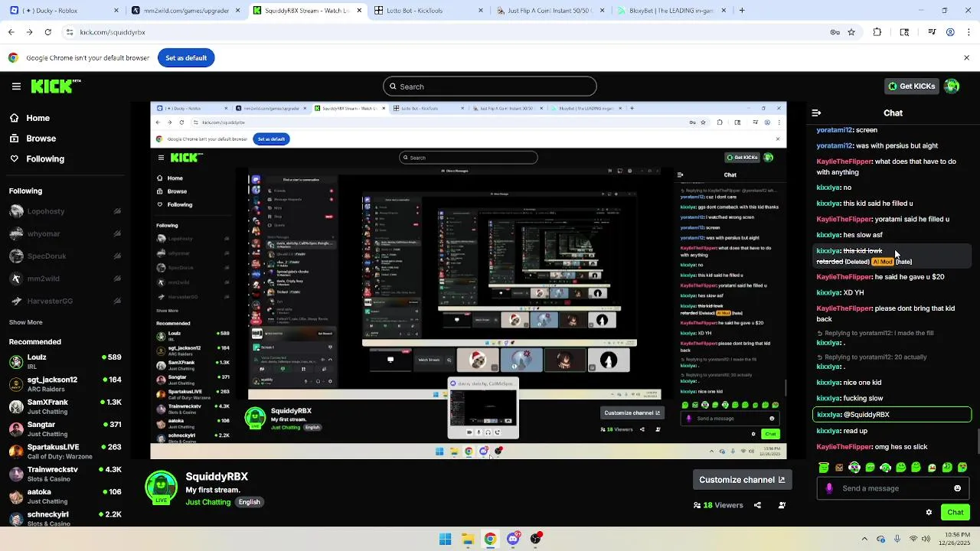
Task: Click the share icon beside viewers count
Action: 757,505
